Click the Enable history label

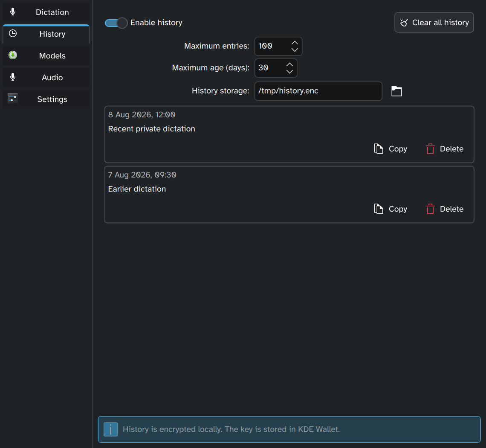coord(156,23)
